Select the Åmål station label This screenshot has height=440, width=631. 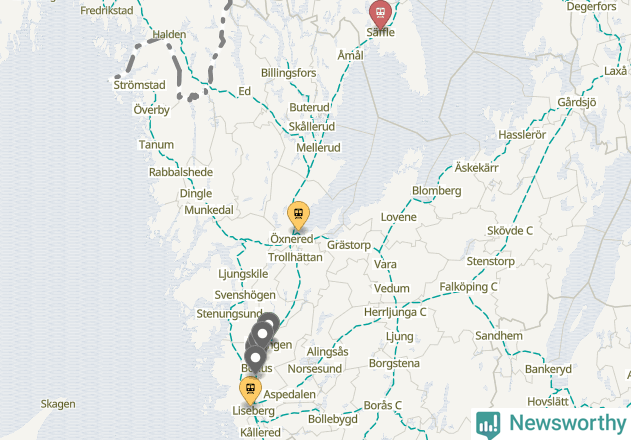pos(351,55)
